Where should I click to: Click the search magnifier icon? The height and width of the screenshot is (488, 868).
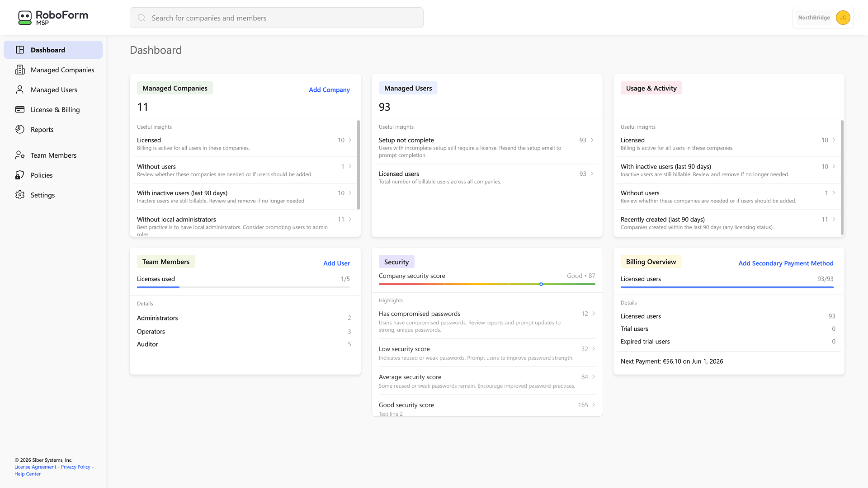(x=142, y=18)
